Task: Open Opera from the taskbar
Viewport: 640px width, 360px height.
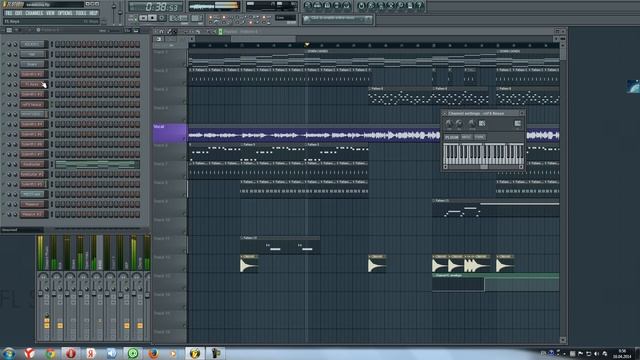Action: pos(71,353)
